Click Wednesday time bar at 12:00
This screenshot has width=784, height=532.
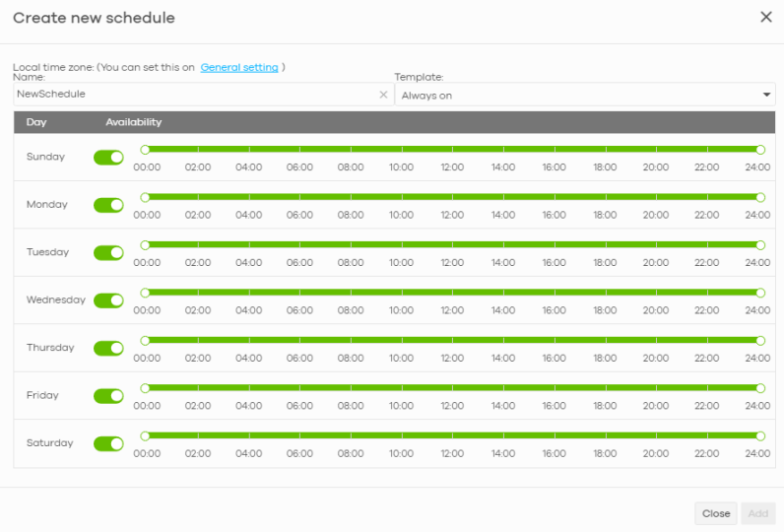(452, 293)
